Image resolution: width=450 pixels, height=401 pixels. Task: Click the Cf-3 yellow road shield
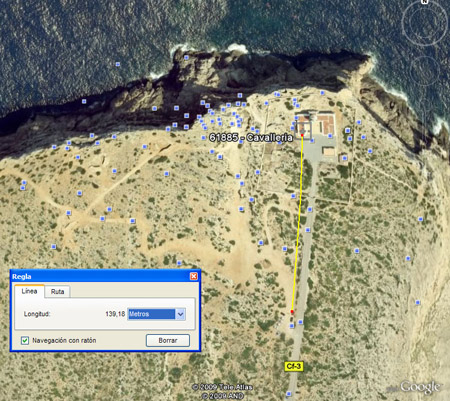point(294,366)
